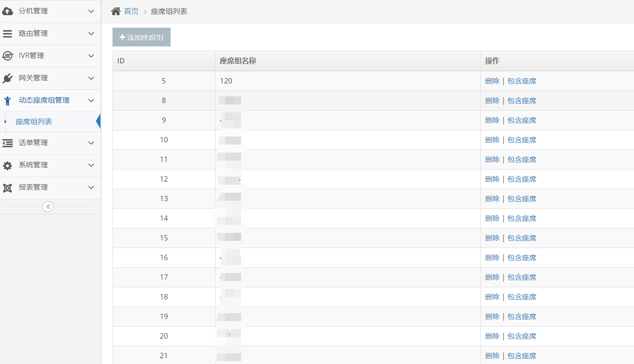Click the plug icon beside 网关管理
This screenshot has height=364, width=634.
coord(8,78)
